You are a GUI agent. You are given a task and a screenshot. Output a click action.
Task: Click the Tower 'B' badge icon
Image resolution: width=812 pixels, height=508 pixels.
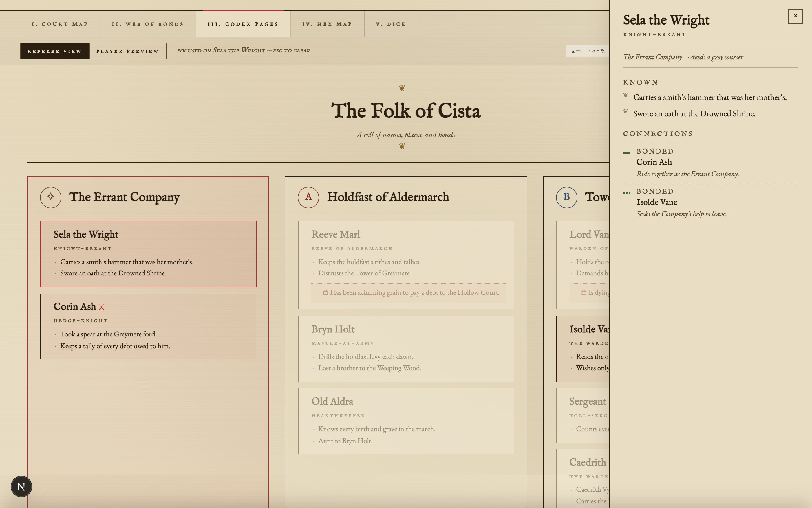click(x=566, y=197)
